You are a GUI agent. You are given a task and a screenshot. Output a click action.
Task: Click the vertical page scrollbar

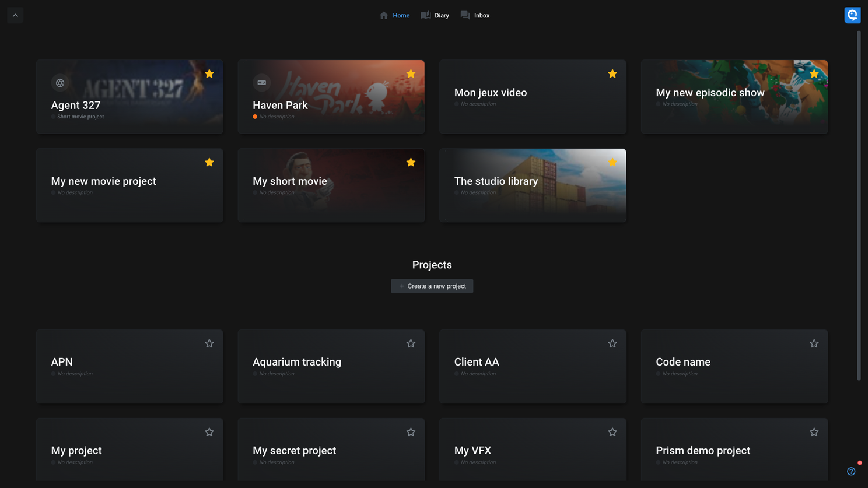click(859, 204)
